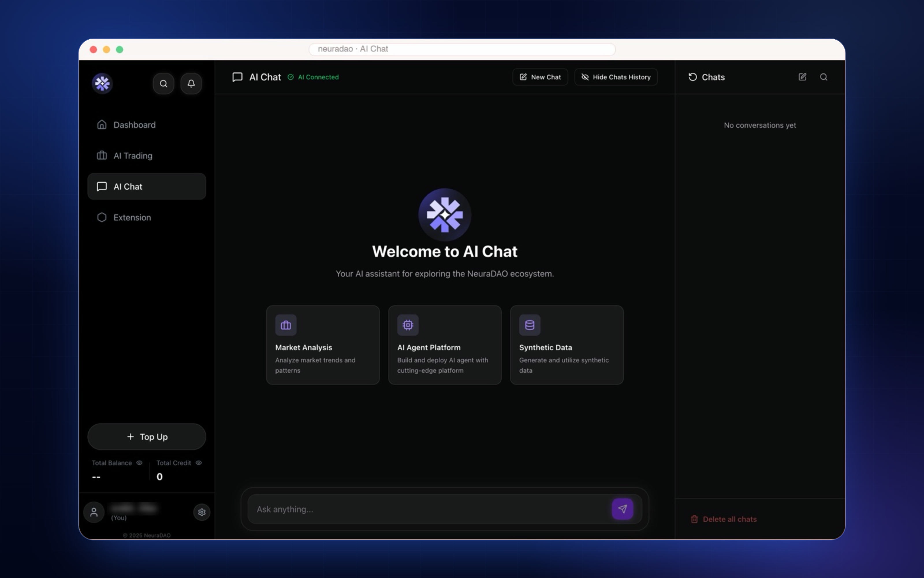Click the chip icon on AI Agent Platform

coord(408,325)
